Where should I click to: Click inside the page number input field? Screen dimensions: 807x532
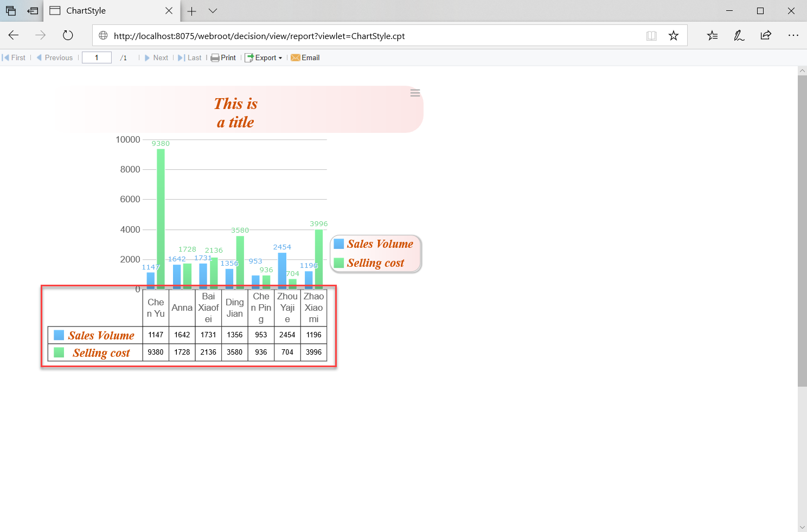97,57
